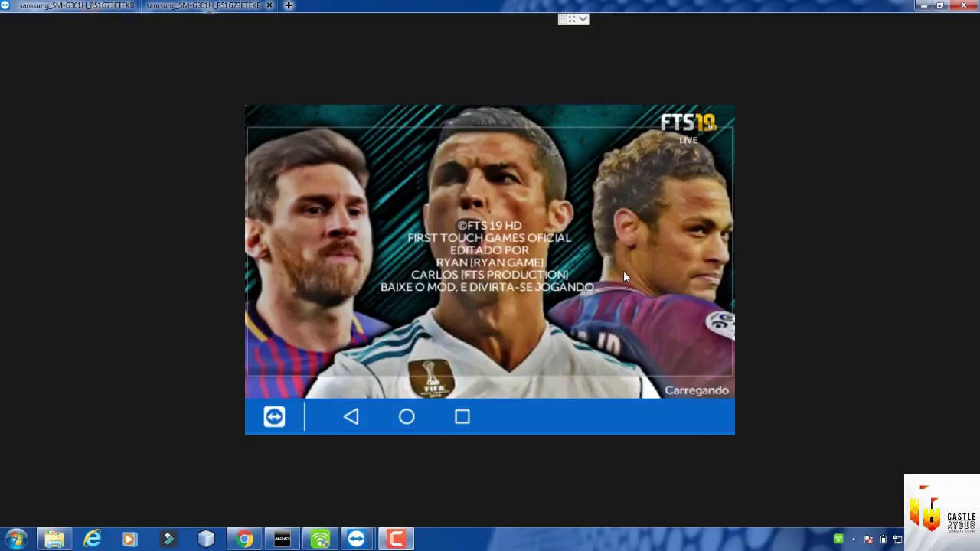Viewport: 980px width, 551px height.
Task: Switch to the second samsung_SM-G361H session tab
Action: [x=203, y=5]
